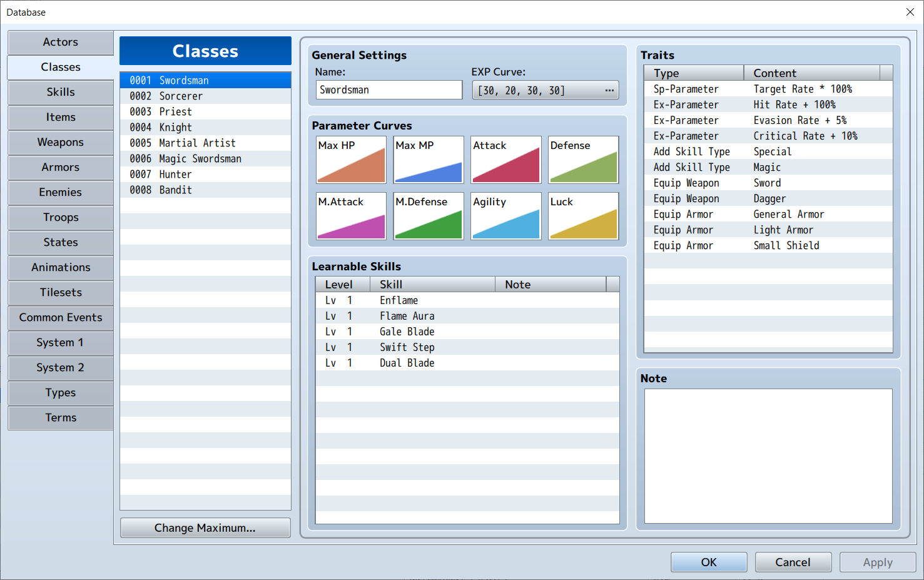The height and width of the screenshot is (580, 924).
Task: Open the Luck parameter curve
Action: click(x=582, y=216)
